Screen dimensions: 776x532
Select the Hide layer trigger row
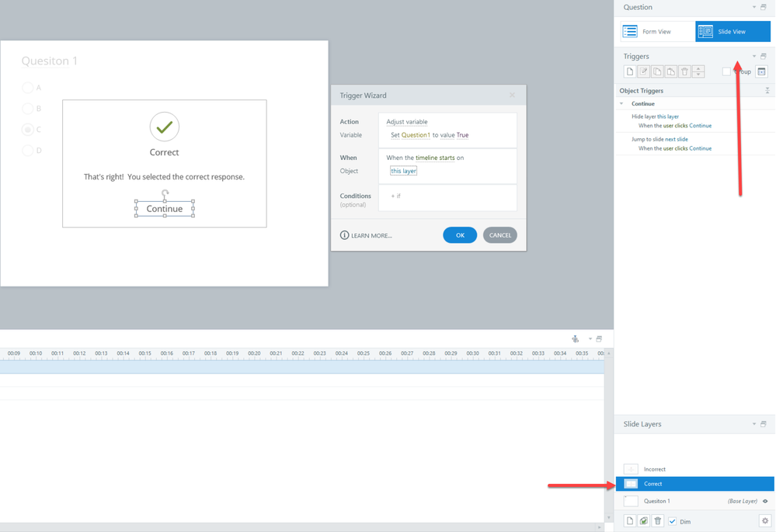pyautogui.click(x=695, y=120)
